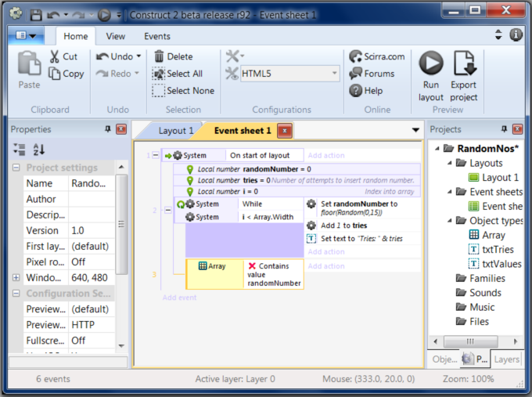Collapse the Object types folder
This screenshot has height=397, width=532.
coord(450,221)
